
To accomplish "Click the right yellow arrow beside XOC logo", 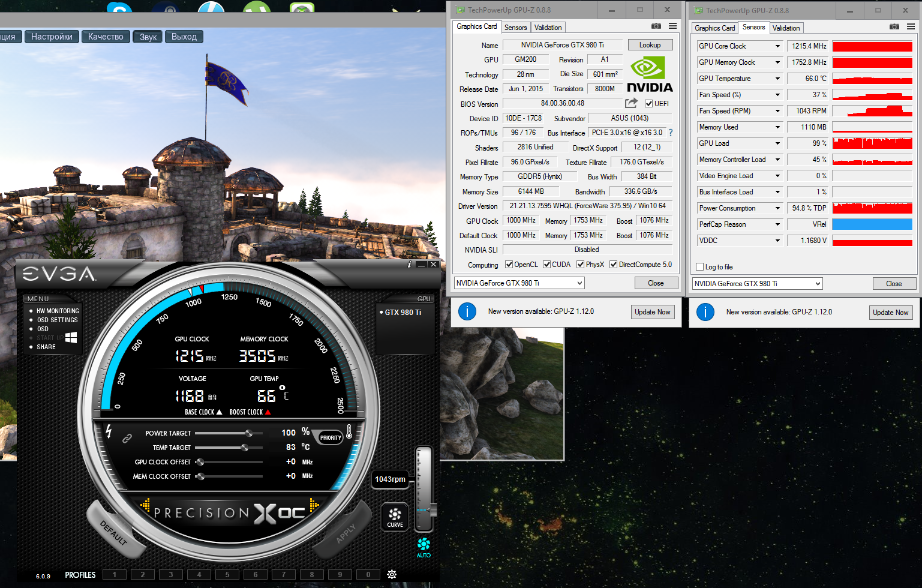I will tap(314, 505).
